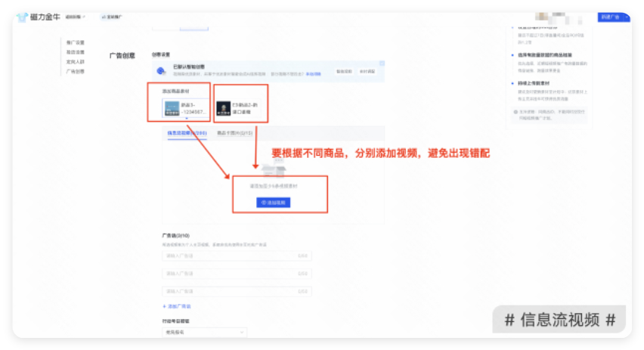Dismiss the smart-creative banner via corner icon
644x350 pixels.
tap(382, 63)
